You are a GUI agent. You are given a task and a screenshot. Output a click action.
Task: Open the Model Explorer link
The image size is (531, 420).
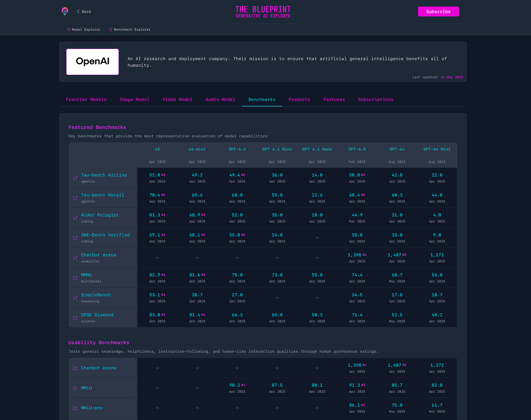pos(84,30)
